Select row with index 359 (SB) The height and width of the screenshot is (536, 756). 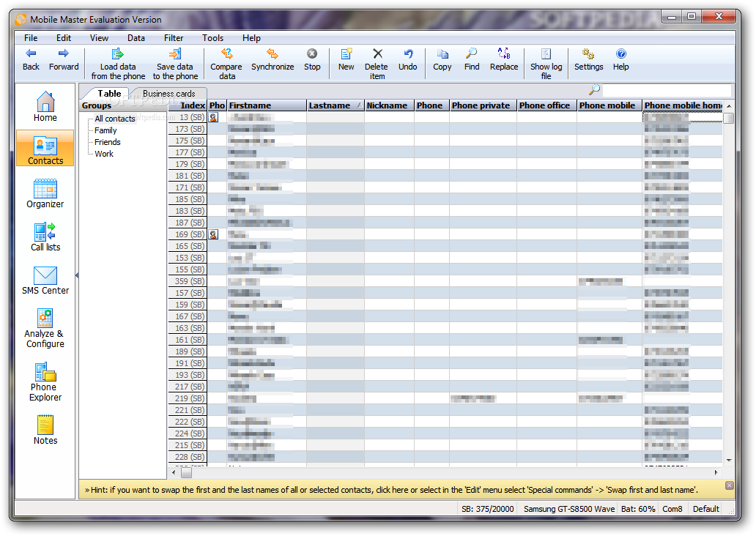click(x=445, y=281)
